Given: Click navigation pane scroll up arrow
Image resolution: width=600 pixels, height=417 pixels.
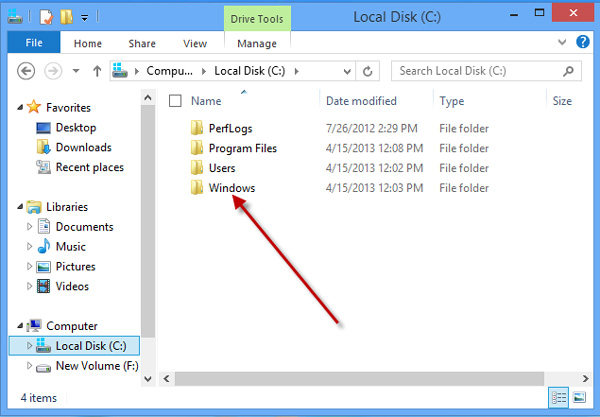Looking at the screenshot, I should coord(148,98).
